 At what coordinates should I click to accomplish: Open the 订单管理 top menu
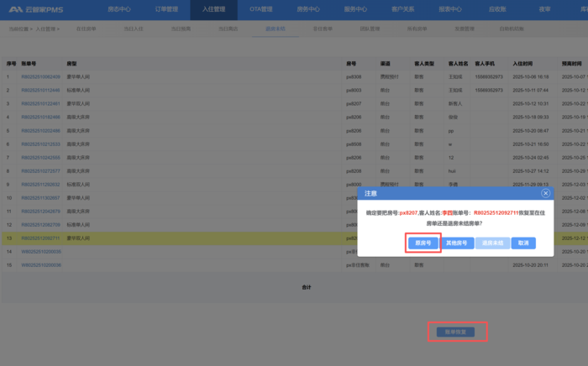(x=166, y=9)
